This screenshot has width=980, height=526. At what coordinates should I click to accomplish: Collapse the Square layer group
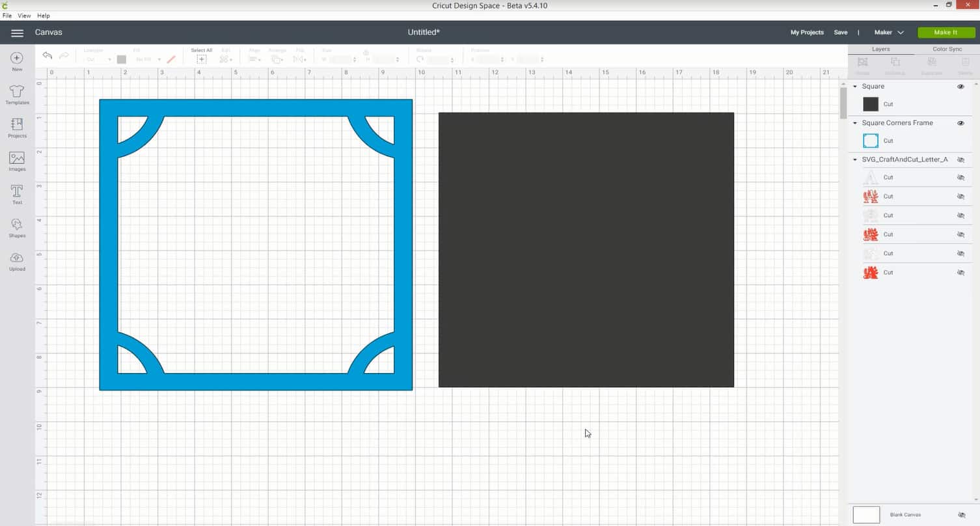855,86
